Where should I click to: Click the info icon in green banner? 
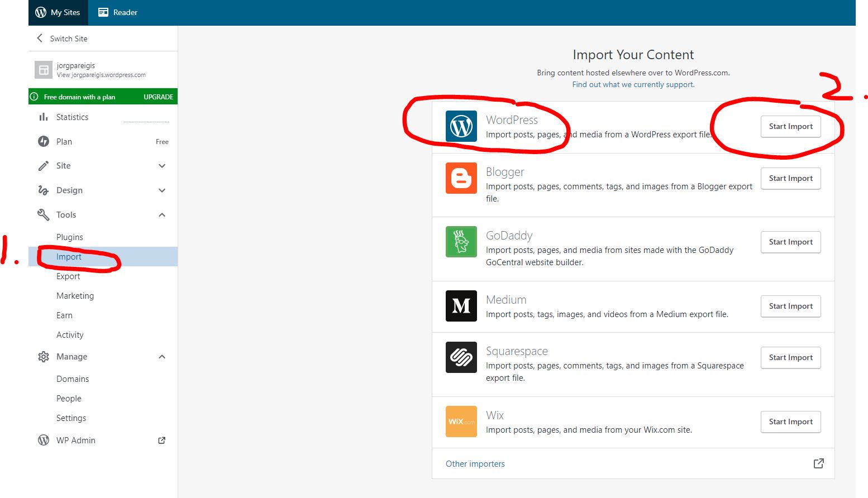[34, 97]
